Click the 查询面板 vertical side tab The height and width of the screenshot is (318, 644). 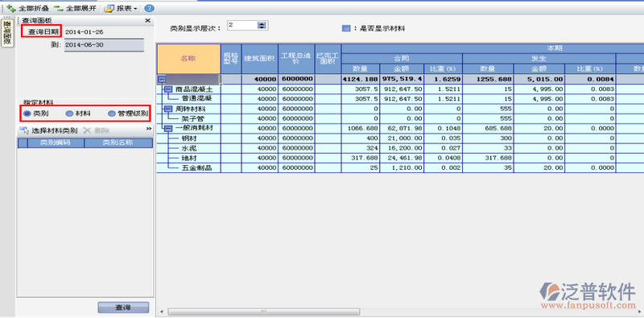pos(7,33)
